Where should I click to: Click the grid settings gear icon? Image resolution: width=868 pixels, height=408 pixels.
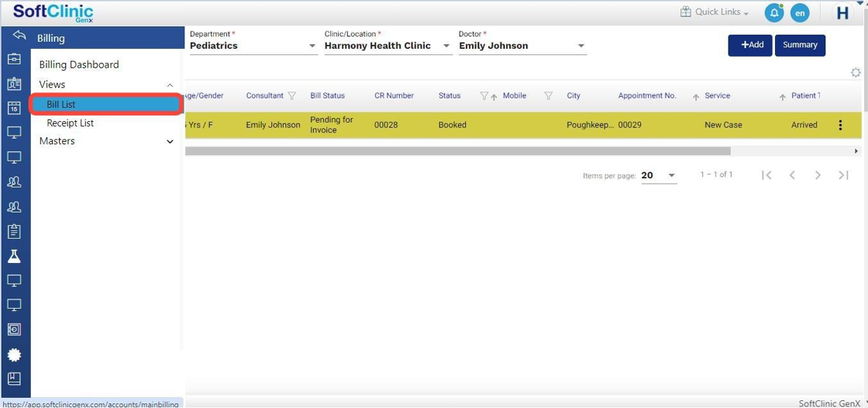(856, 72)
